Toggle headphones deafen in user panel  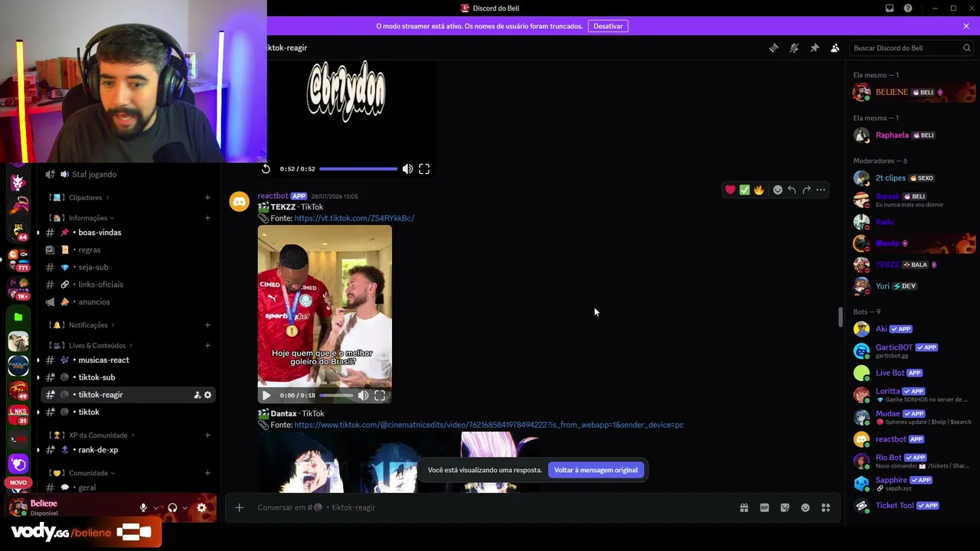[x=172, y=507]
